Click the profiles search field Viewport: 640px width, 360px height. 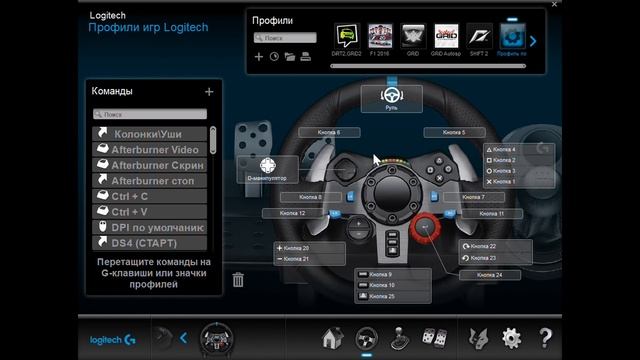(x=285, y=38)
